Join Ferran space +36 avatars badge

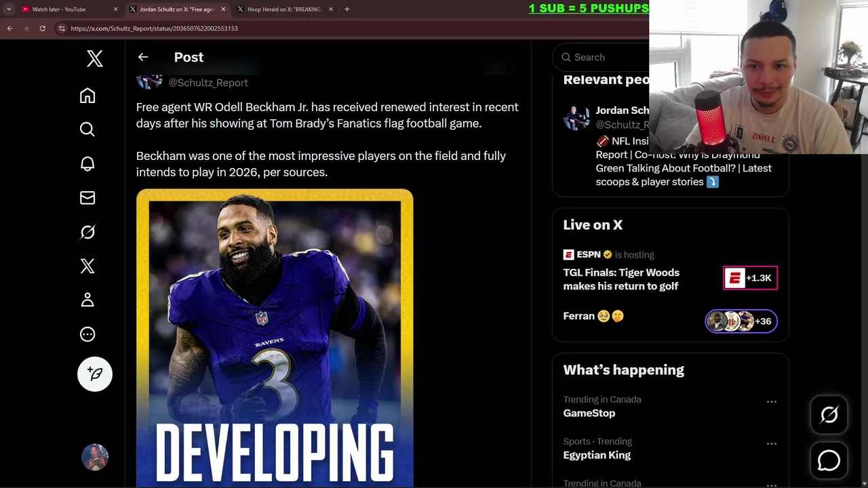pos(741,321)
